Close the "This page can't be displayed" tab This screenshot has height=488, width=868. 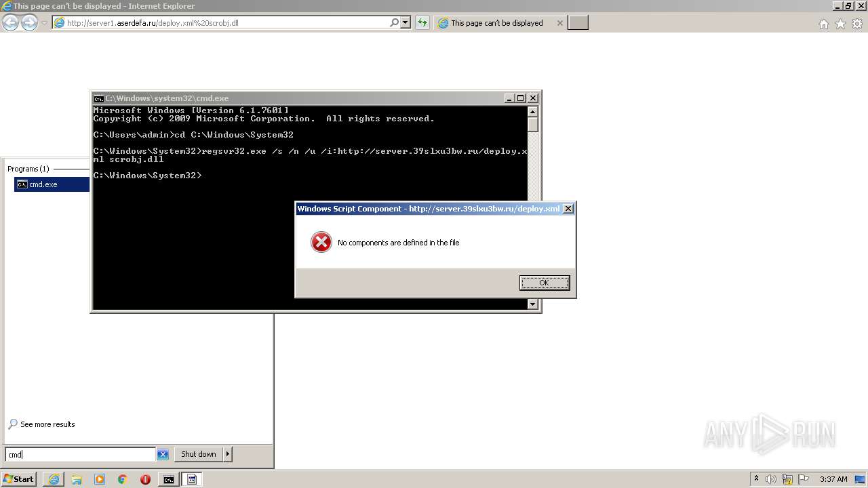coord(559,23)
